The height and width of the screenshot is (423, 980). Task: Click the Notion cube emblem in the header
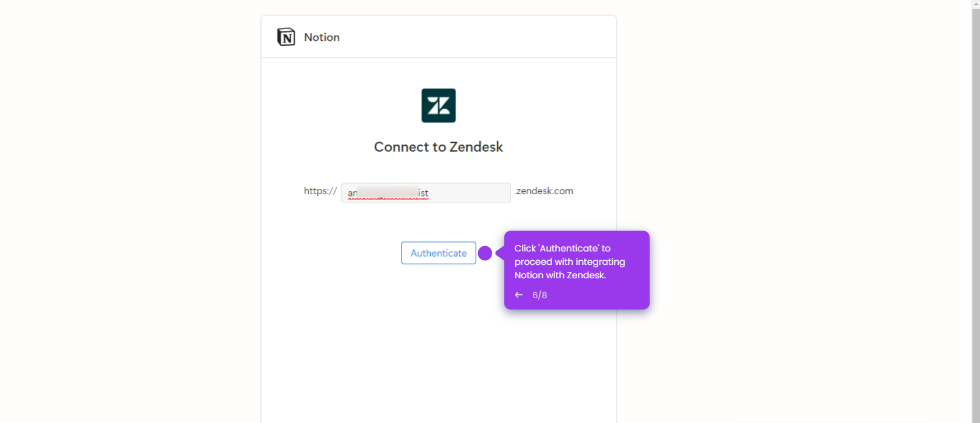(x=286, y=37)
